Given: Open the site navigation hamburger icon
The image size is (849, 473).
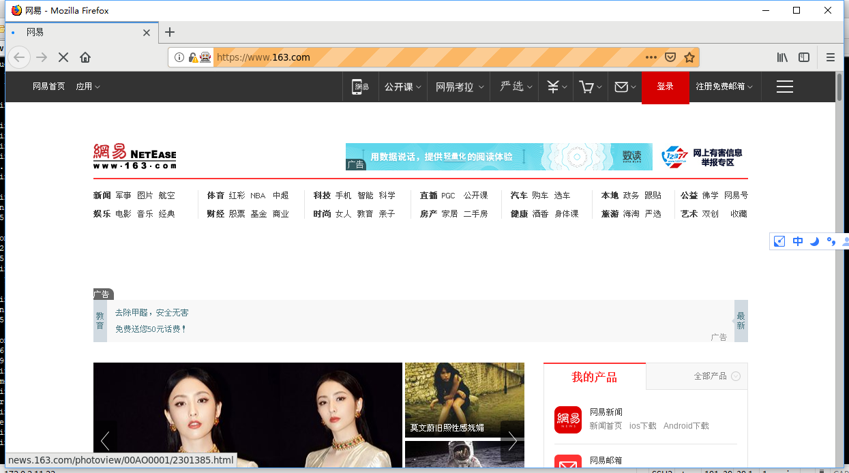Looking at the screenshot, I should point(785,87).
